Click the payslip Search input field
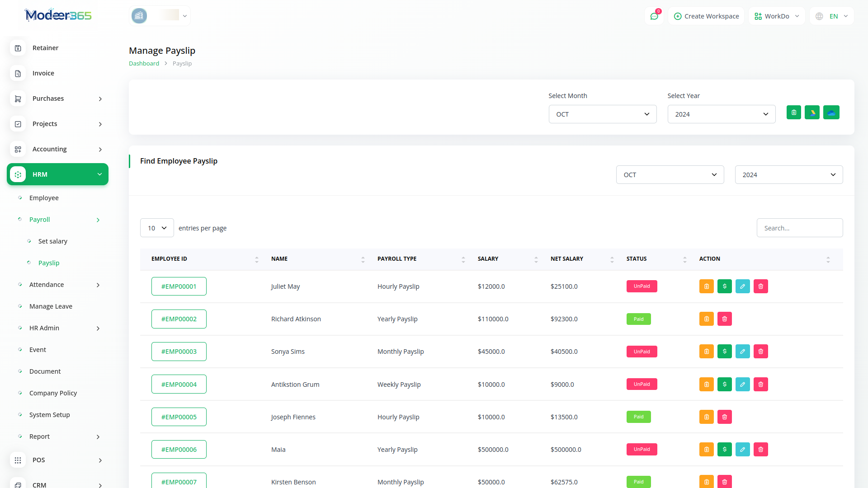The image size is (868, 488). tap(800, 228)
